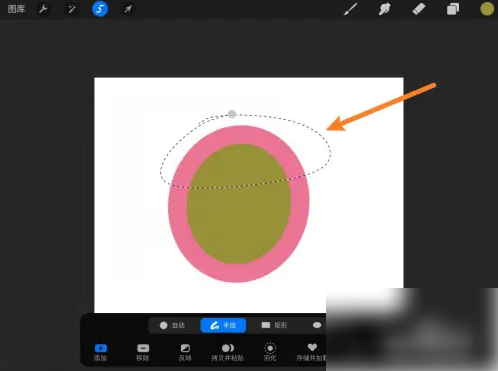
Task: Tap 拷贝并粘贴 copy and paste
Action: click(x=228, y=353)
